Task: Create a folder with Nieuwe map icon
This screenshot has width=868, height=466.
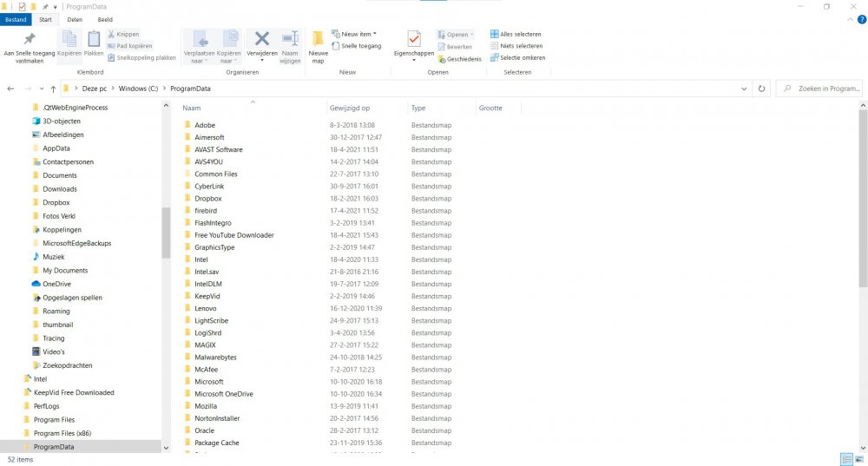Action: [x=319, y=39]
